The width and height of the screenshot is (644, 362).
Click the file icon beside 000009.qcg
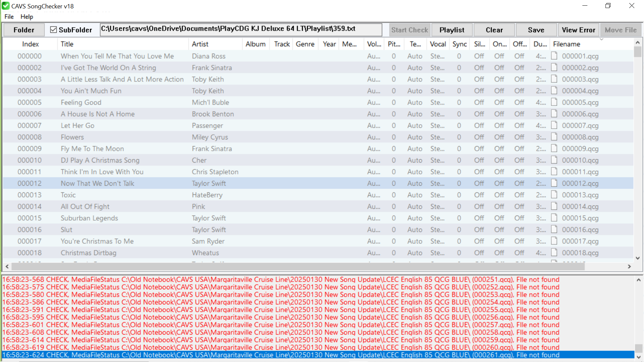pyautogui.click(x=554, y=148)
